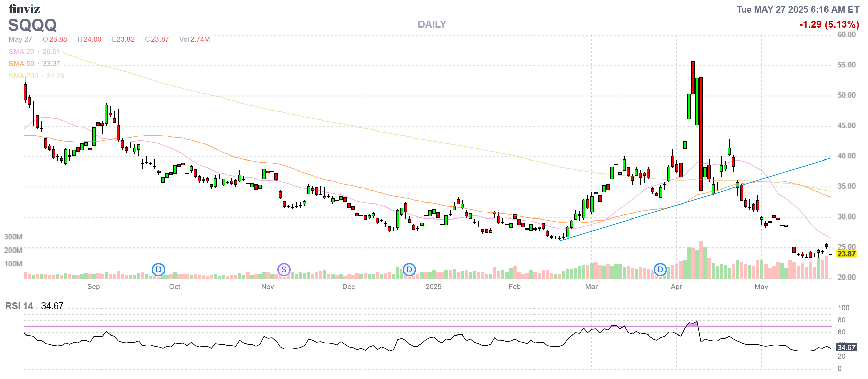Click the dividend marker near October

coord(158,270)
